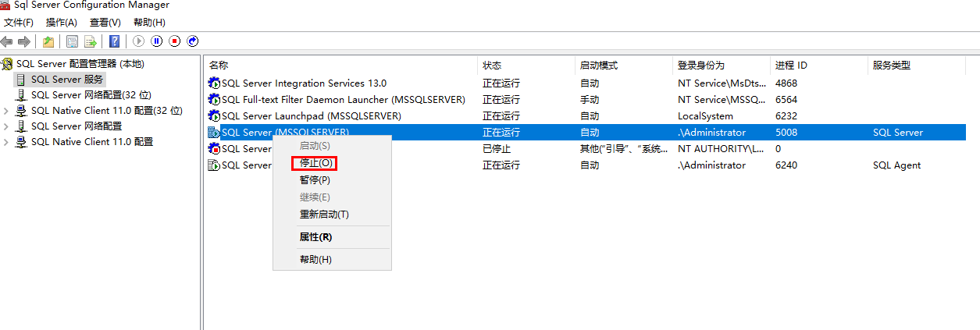Click the SQL Server 配置管理器 (本地) root icon

8,63
